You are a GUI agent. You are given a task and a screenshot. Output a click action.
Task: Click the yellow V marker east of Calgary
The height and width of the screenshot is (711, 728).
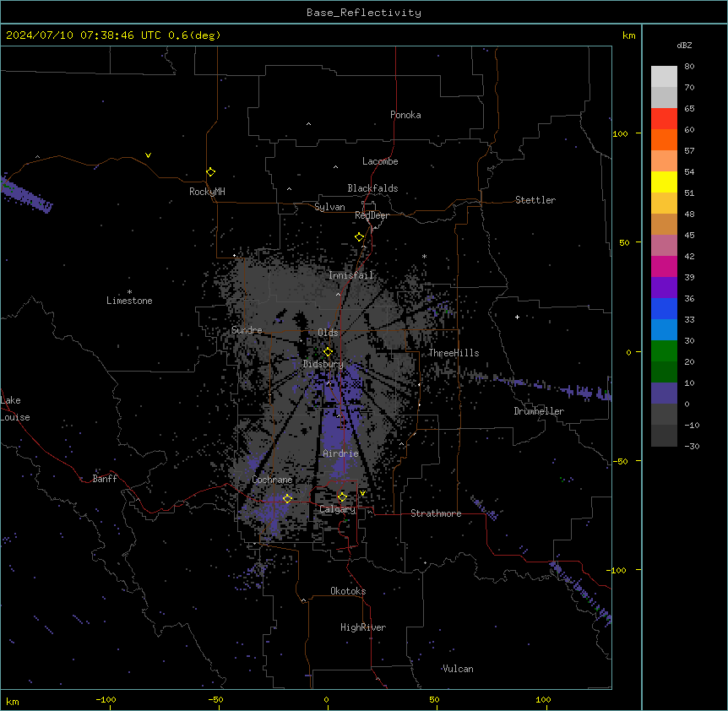(x=362, y=493)
